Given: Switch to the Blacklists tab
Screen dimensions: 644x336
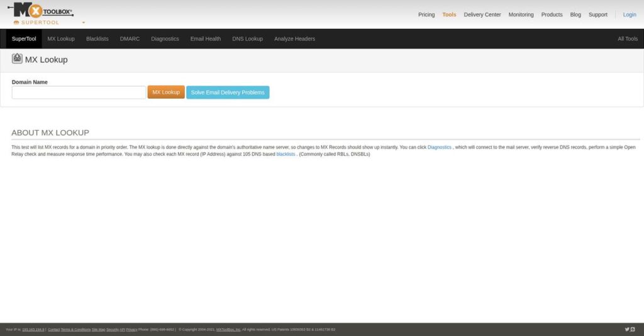Looking at the screenshot, I should (97, 38).
